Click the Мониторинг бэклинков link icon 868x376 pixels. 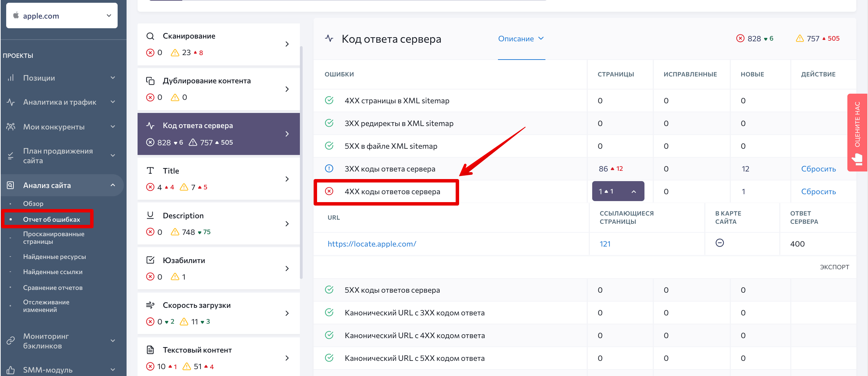pos(11,341)
